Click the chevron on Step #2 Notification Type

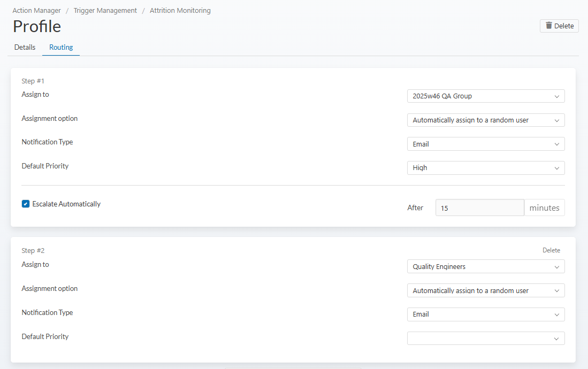tap(556, 314)
